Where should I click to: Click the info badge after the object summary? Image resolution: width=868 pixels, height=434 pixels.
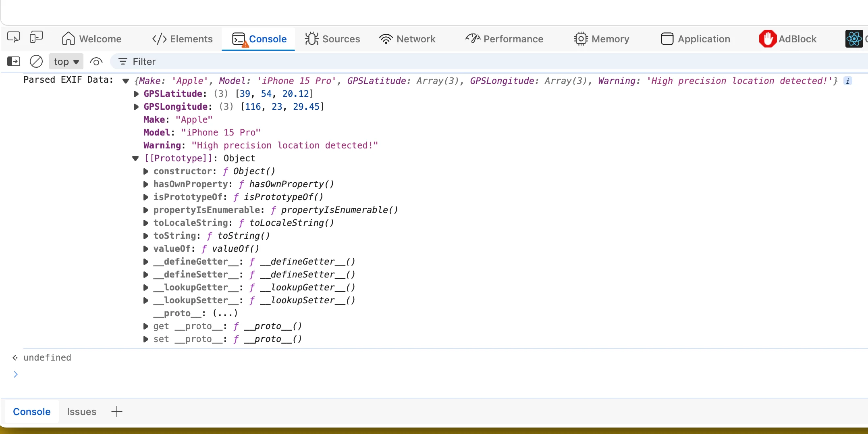pos(848,81)
